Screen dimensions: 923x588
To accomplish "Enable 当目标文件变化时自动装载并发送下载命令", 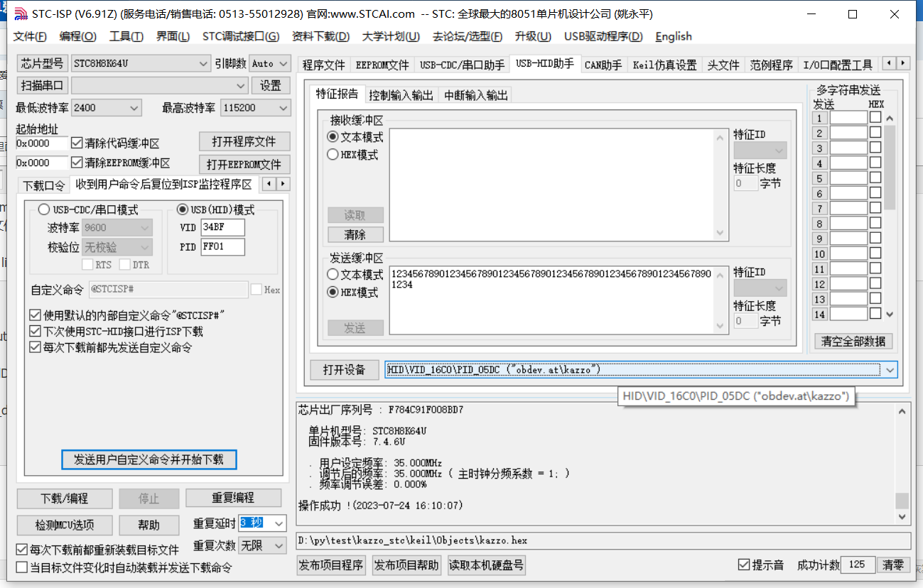I will click(22, 567).
